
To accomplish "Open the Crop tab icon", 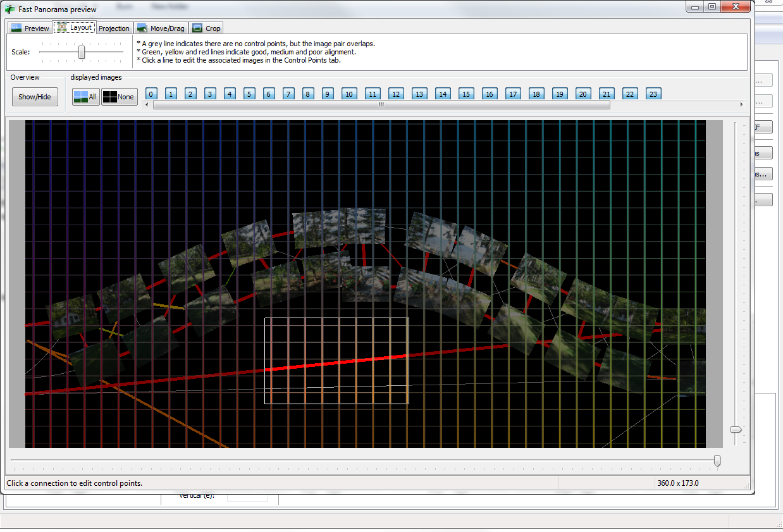I will (197, 28).
